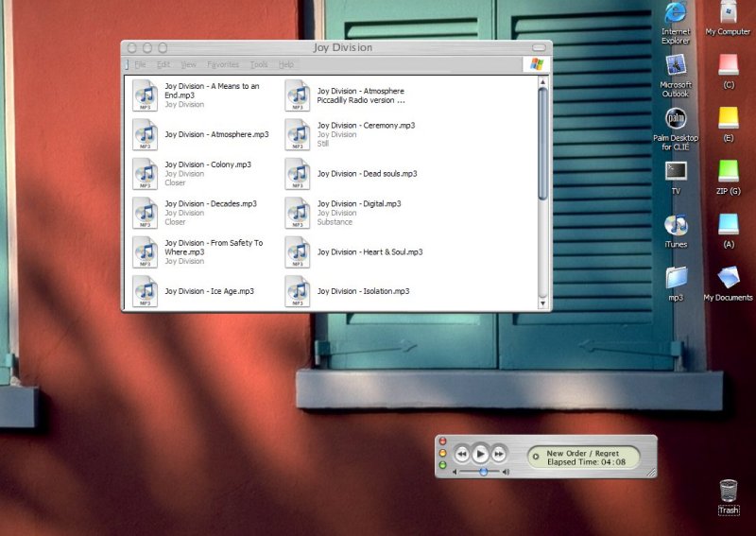Open the View menu
Viewport: 756px width, 536px height.
(188, 64)
